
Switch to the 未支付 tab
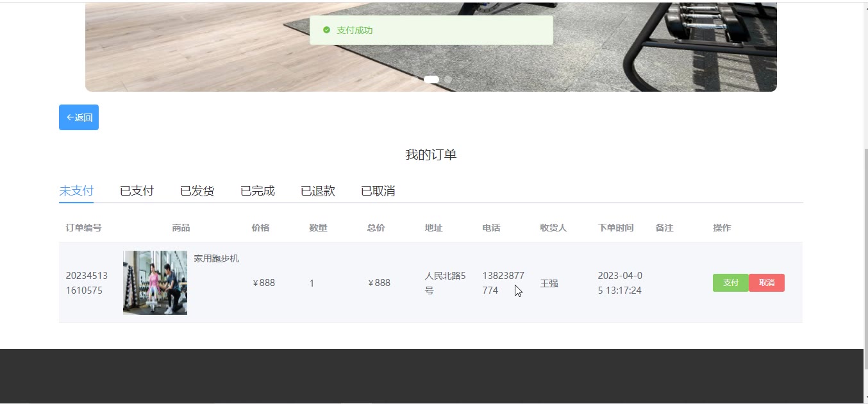point(76,190)
